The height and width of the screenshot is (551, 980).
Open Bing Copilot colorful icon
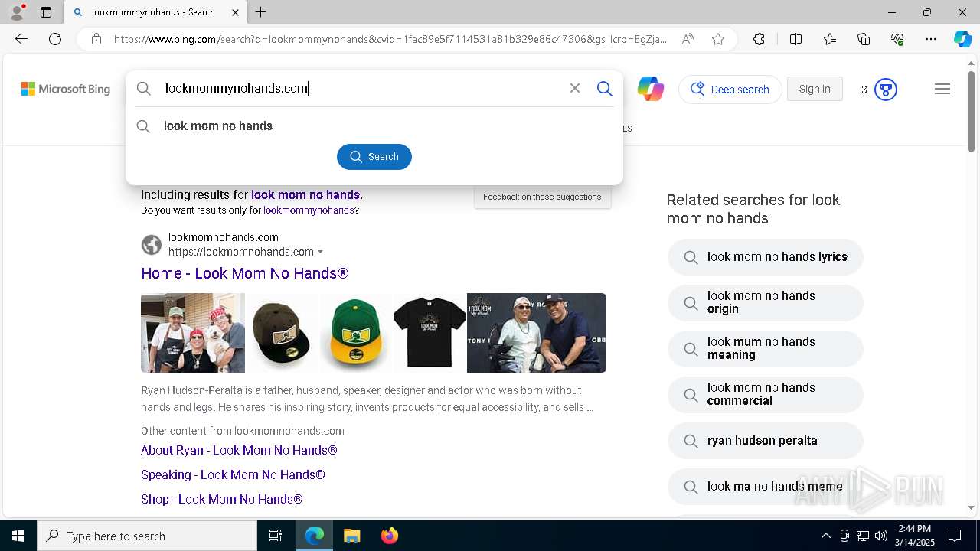tap(651, 89)
